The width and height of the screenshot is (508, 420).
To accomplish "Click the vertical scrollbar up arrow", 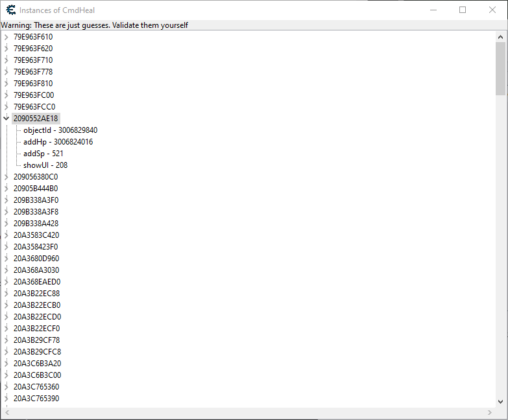I will point(500,37).
